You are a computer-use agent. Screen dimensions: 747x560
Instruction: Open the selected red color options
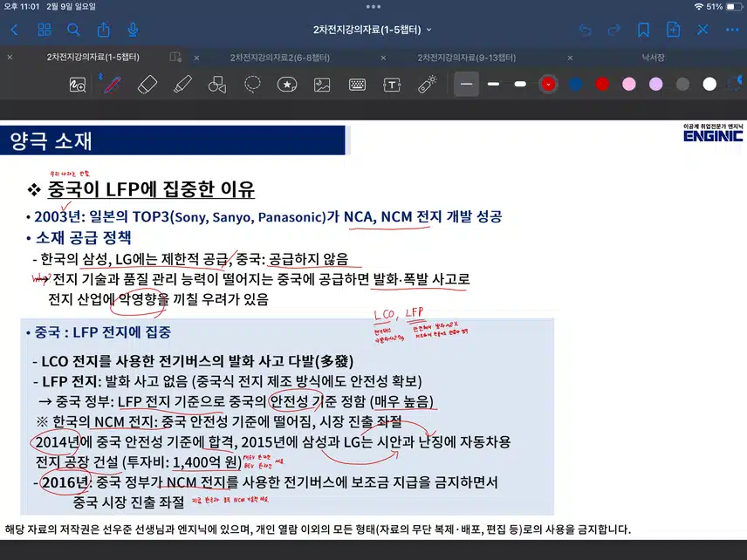(x=548, y=85)
